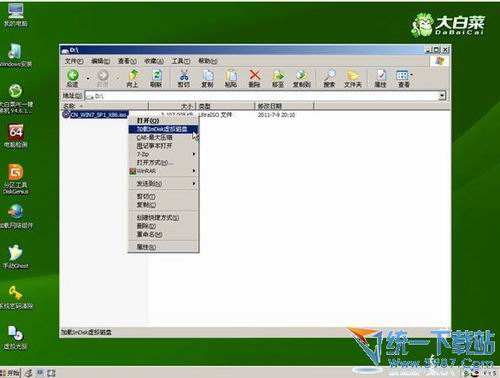Open the 文件(F) menu
Screen dimensions: 500x378
[74, 61]
